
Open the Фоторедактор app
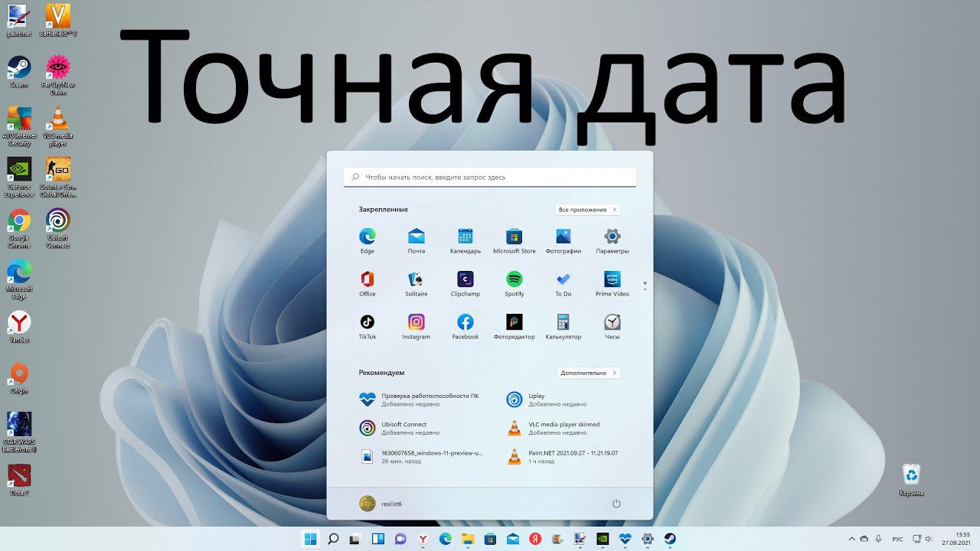click(514, 326)
